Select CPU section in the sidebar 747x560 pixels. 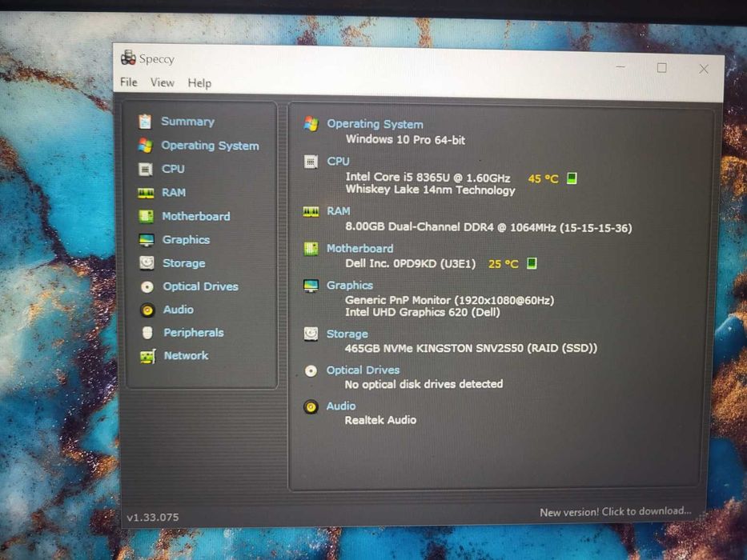[x=173, y=169]
